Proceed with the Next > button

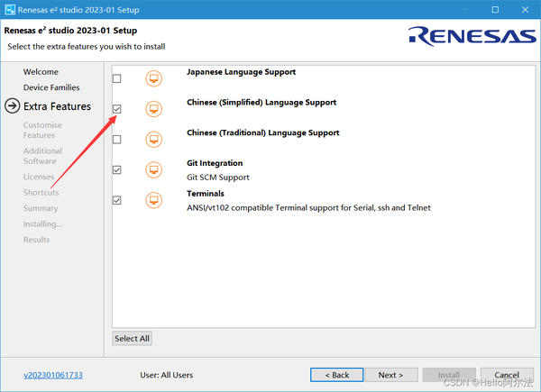[x=391, y=375]
